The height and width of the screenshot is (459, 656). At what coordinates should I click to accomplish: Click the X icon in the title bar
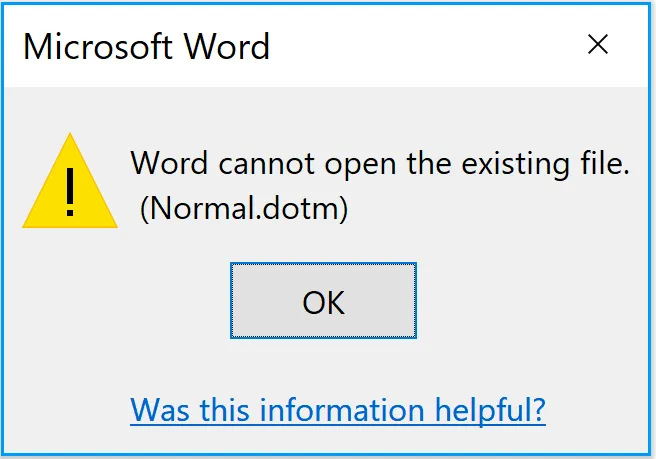pos(598,44)
